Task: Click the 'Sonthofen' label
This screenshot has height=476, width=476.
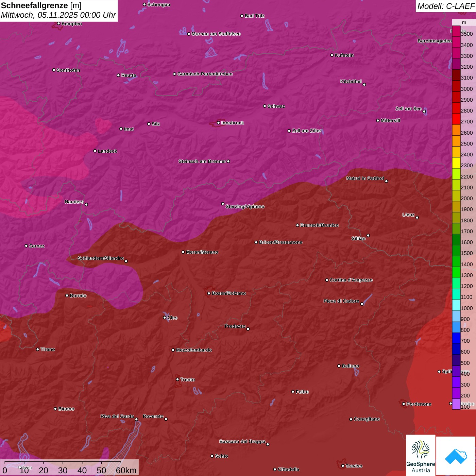Action: click(68, 70)
